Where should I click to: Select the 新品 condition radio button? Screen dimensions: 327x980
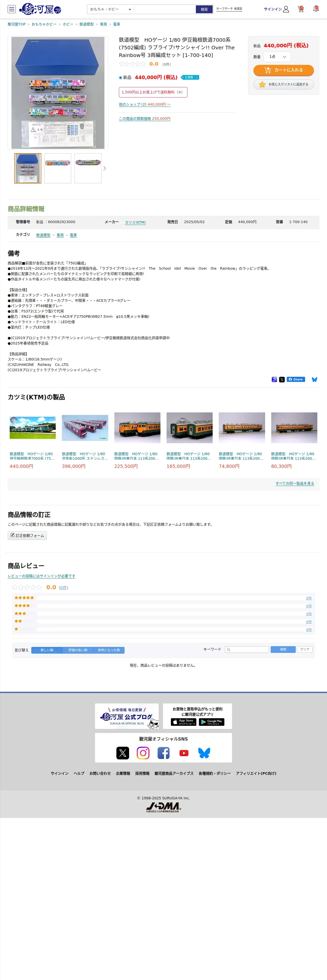coord(120,78)
